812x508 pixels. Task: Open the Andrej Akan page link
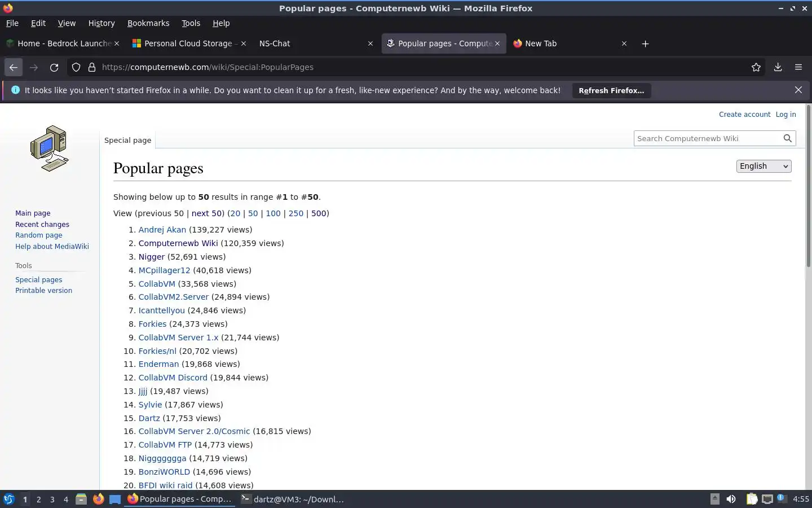pyautogui.click(x=162, y=230)
